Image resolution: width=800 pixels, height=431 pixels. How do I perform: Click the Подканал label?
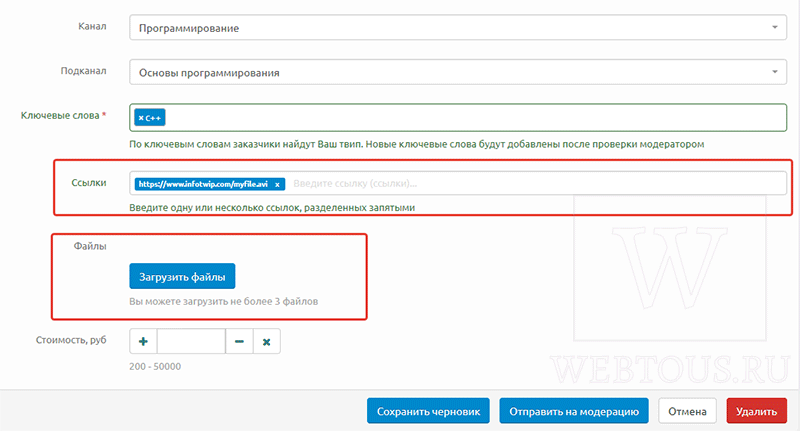[84, 71]
